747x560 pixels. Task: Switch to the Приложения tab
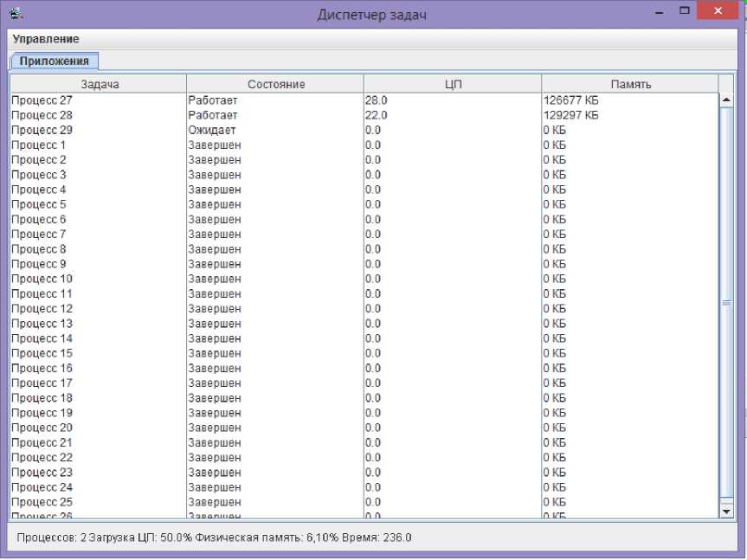click(x=55, y=61)
